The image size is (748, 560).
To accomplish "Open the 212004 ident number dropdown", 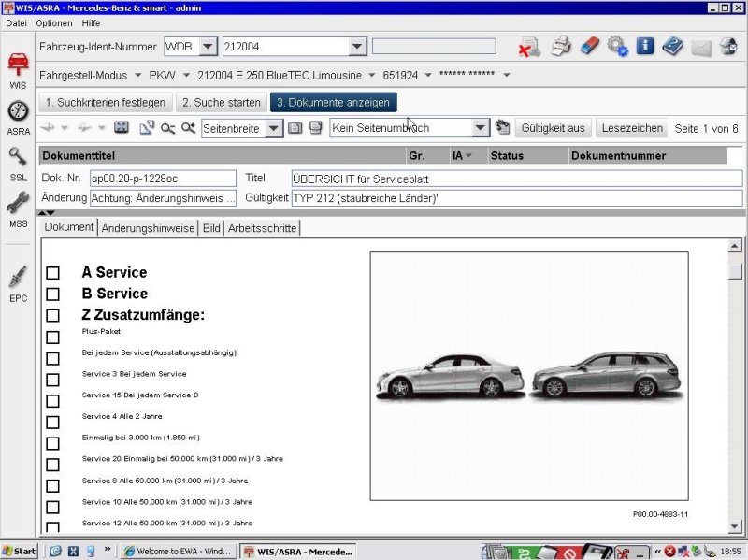I will click(x=357, y=47).
